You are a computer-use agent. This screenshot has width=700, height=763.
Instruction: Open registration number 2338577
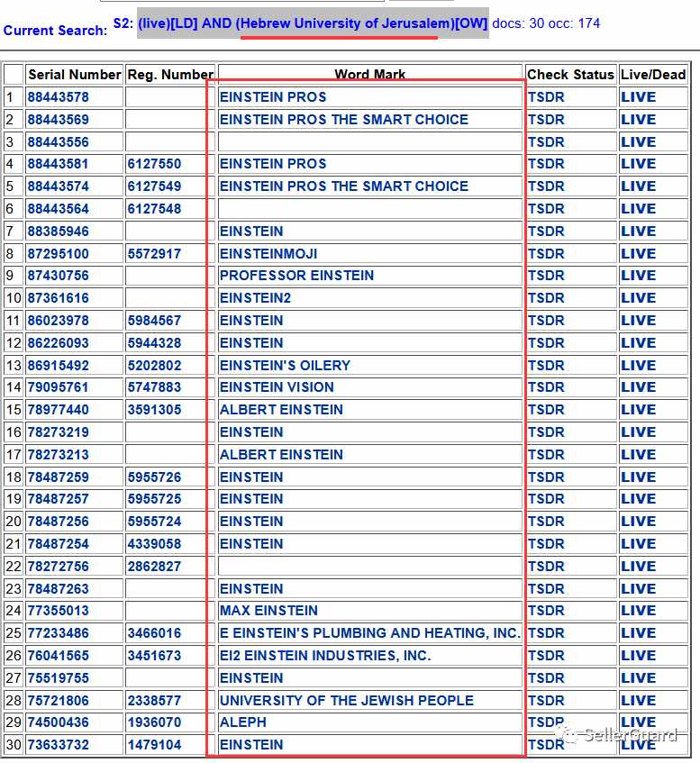154,700
